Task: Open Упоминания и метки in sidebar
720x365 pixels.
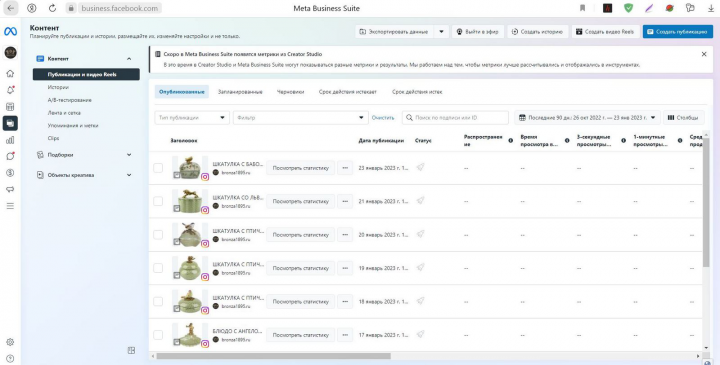Action: 73,125
